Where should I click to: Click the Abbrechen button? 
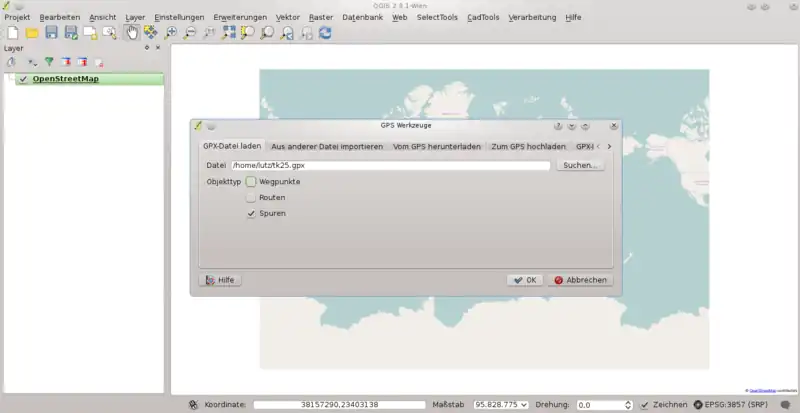(x=580, y=280)
